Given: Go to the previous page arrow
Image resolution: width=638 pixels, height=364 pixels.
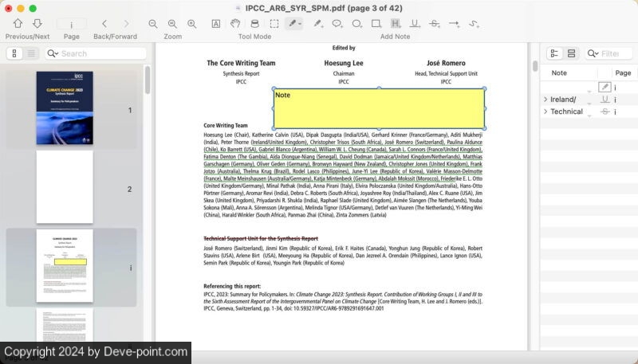Looking at the screenshot, I should coord(18,24).
